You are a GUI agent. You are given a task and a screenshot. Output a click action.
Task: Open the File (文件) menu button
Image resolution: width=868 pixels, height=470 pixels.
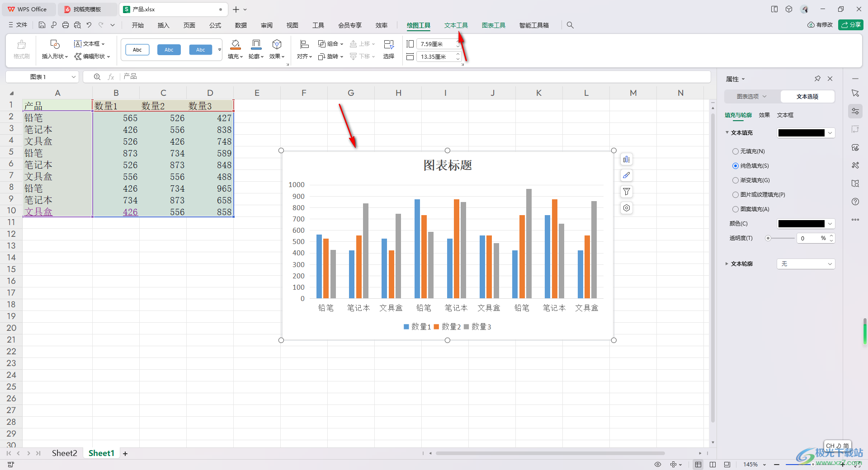click(18, 25)
